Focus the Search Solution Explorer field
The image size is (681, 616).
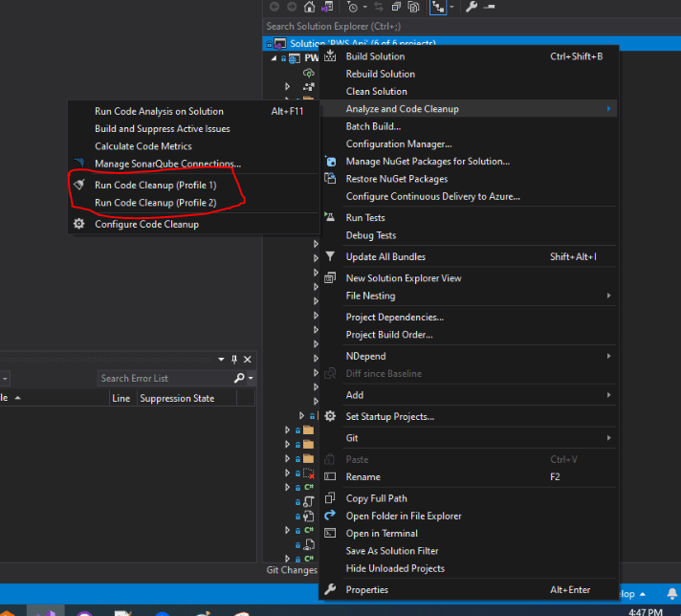(472, 26)
